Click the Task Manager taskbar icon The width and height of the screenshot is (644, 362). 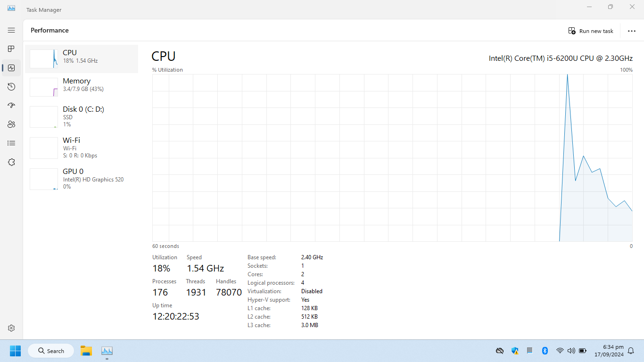(x=107, y=351)
